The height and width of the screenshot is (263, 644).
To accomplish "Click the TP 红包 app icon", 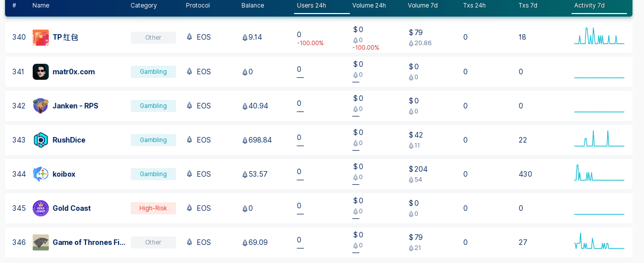I will coord(41,38).
